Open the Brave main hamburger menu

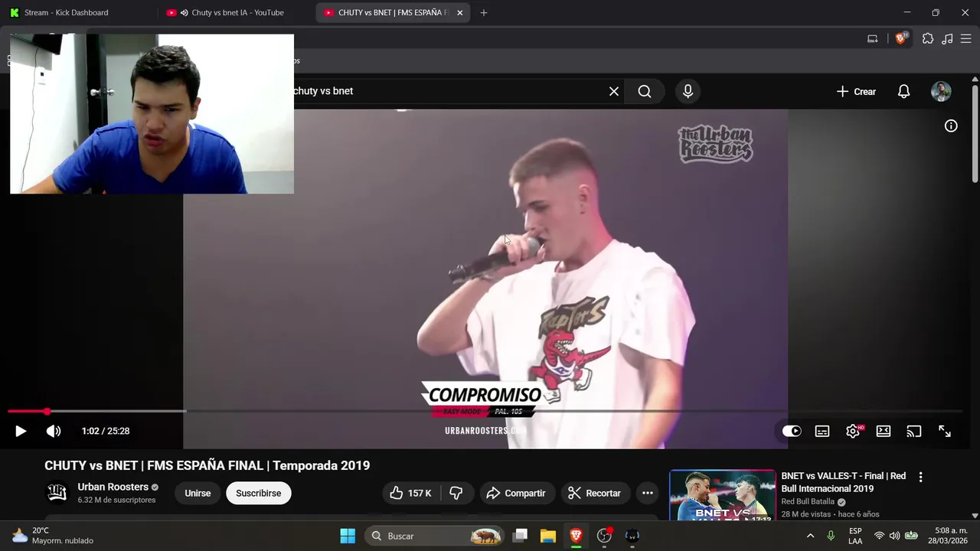[965, 38]
